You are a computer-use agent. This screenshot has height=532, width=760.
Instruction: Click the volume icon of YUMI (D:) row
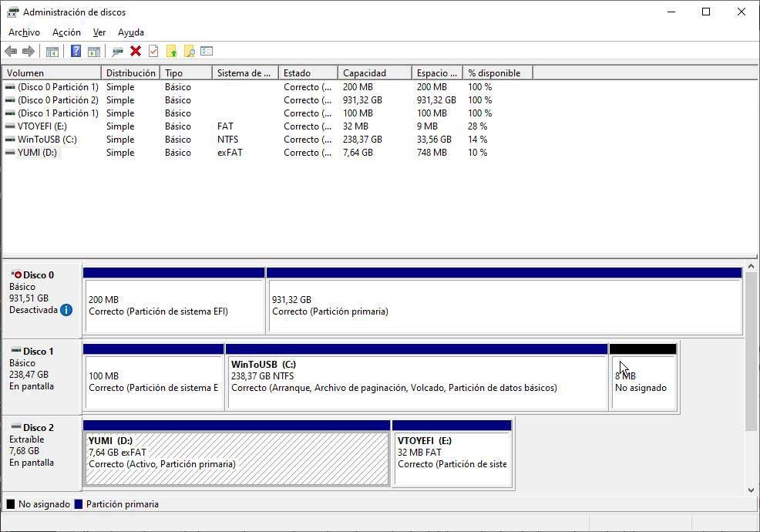(x=10, y=153)
